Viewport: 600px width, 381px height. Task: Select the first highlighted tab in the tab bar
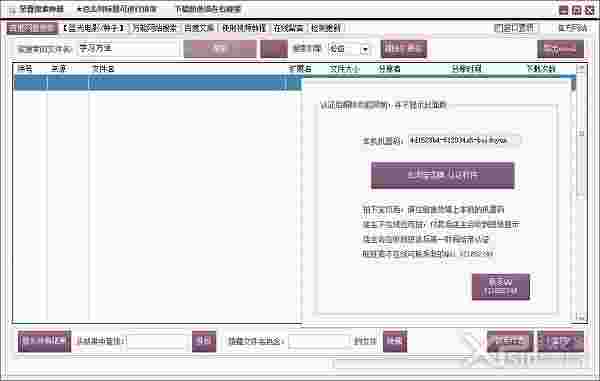(32, 28)
